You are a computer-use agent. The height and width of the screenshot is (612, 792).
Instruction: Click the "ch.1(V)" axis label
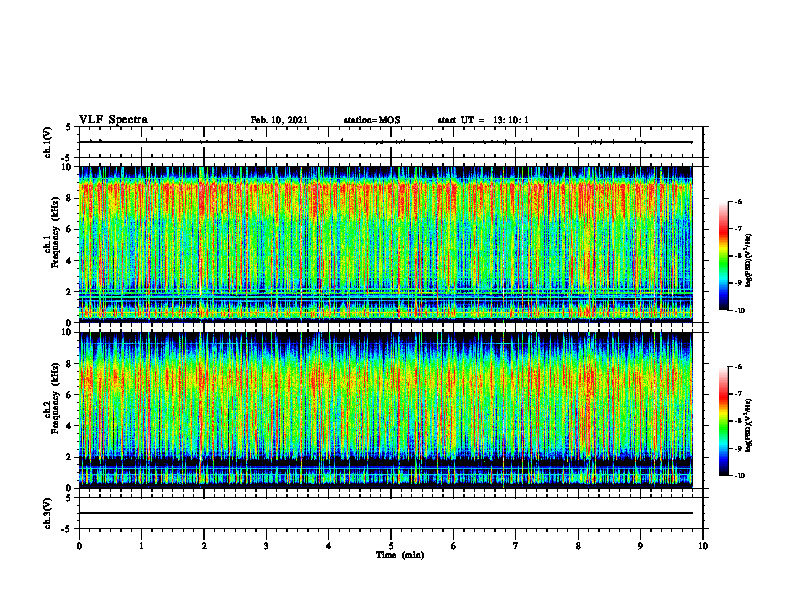pyautogui.click(x=48, y=142)
